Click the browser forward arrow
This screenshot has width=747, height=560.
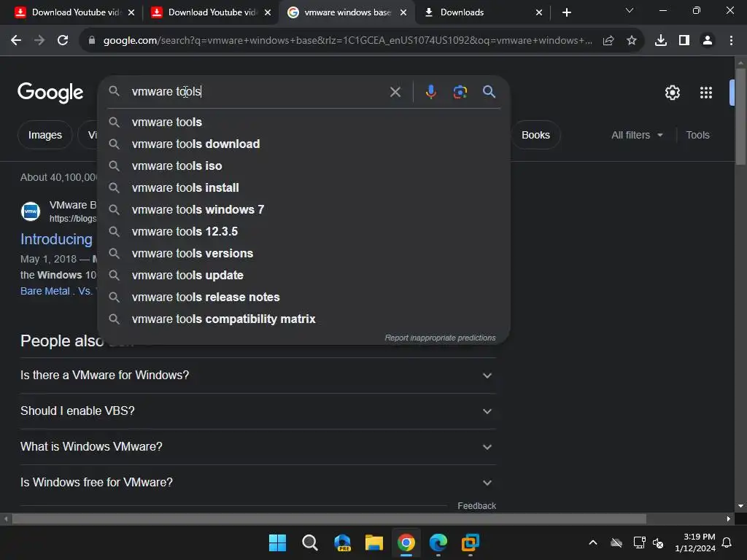39,41
